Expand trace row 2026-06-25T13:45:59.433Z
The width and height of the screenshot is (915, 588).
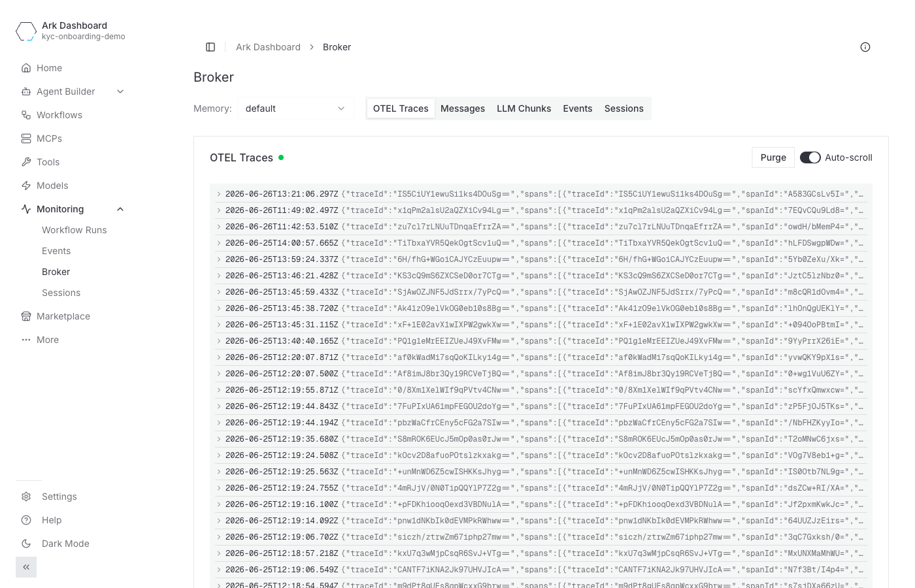point(219,292)
